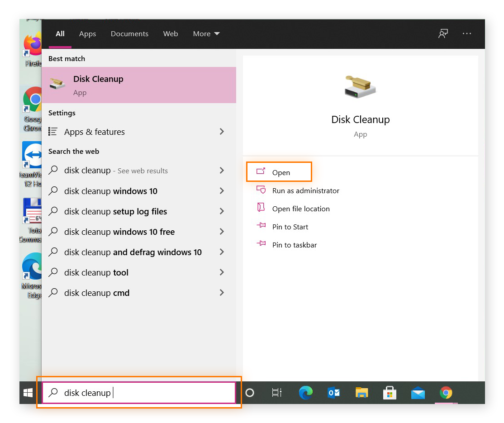Select the Web search tab
The width and height of the screenshot is (504, 423).
tap(171, 33)
